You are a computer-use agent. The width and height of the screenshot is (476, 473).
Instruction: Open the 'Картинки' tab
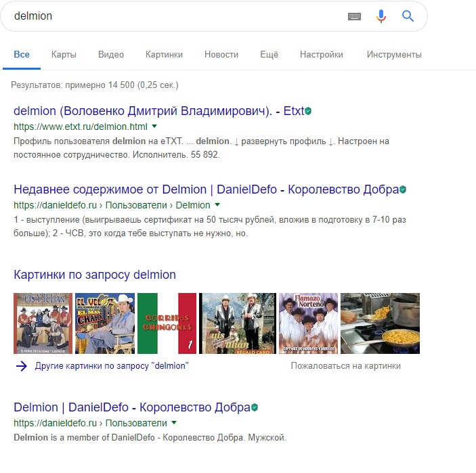click(164, 55)
